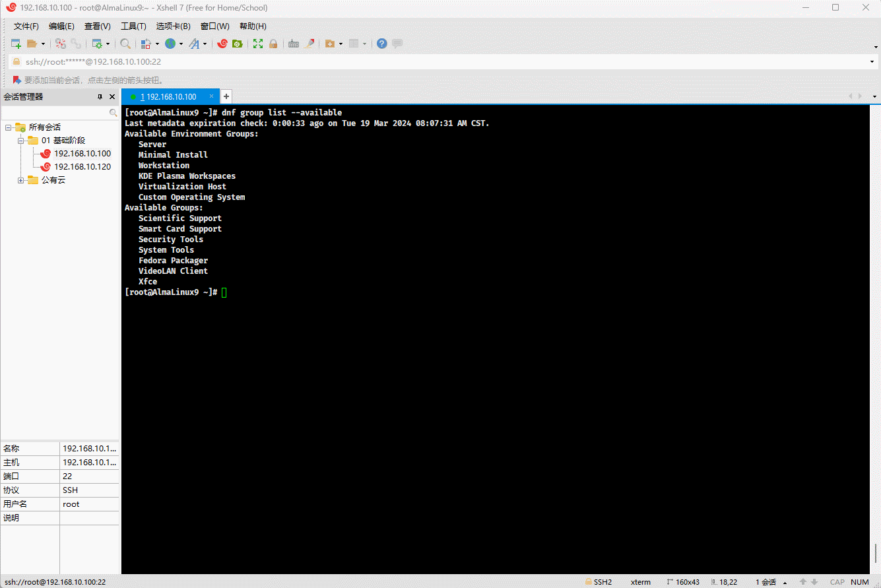
Task: Close the 192.168.10.100 session tab
Action: [211, 96]
